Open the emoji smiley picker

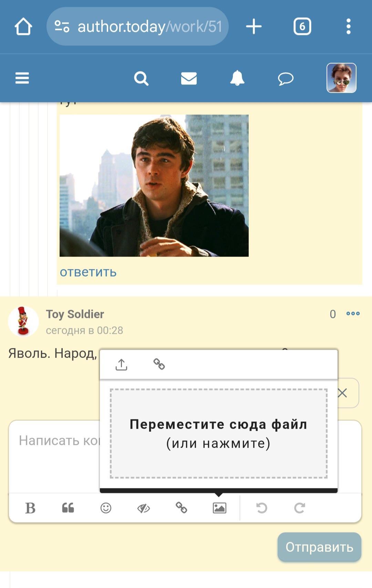(x=106, y=508)
